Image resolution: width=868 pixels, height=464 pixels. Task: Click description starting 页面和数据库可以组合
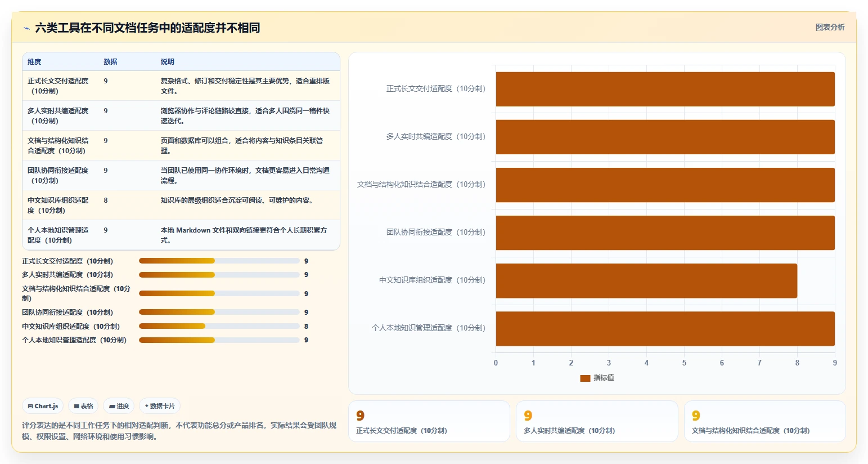242,145
